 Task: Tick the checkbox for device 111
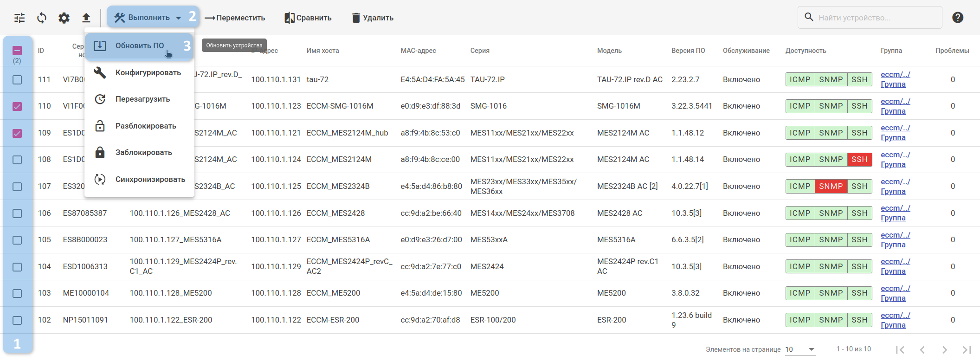17,80
